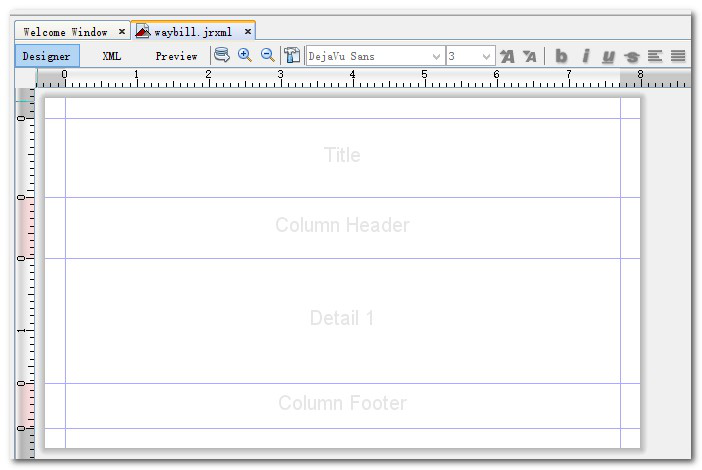Image resolution: width=702 pixels, height=470 pixels.
Task: Apply justified text alignment icon
Action: (678, 57)
